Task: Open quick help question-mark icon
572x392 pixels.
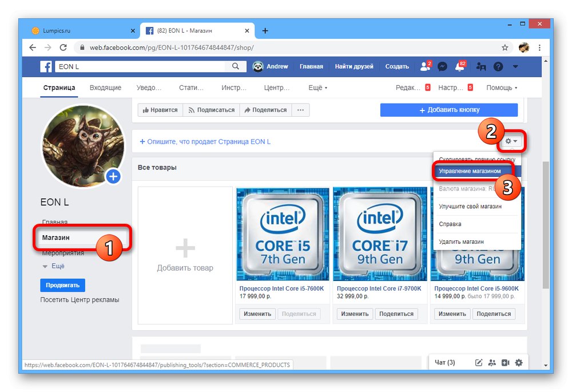Action: [x=498, y=66]
